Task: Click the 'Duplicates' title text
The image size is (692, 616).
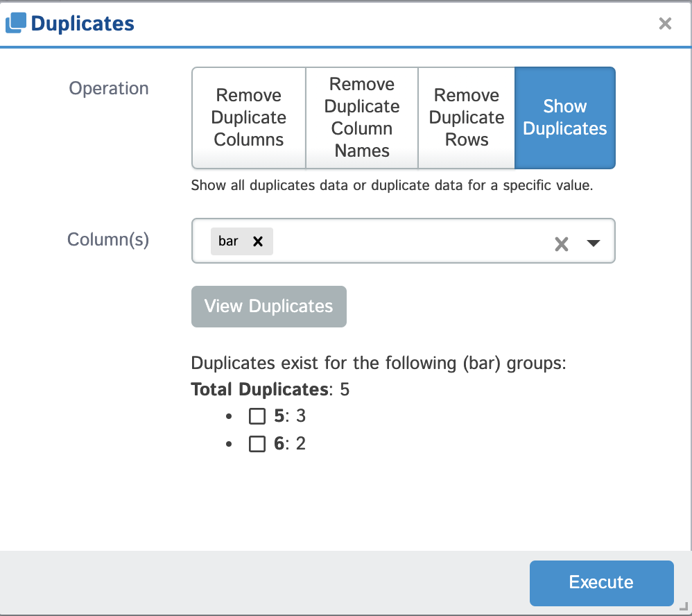Action: coord(83,24)
